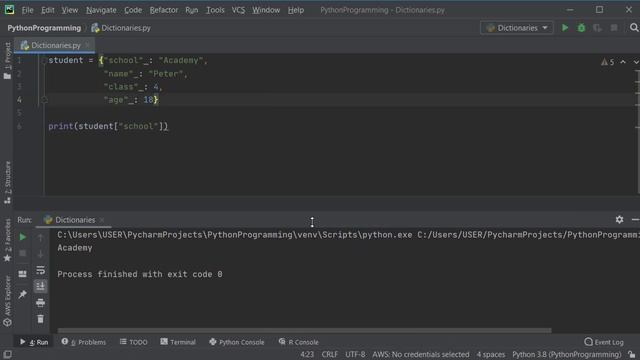Open the File menu

(27, 10)
